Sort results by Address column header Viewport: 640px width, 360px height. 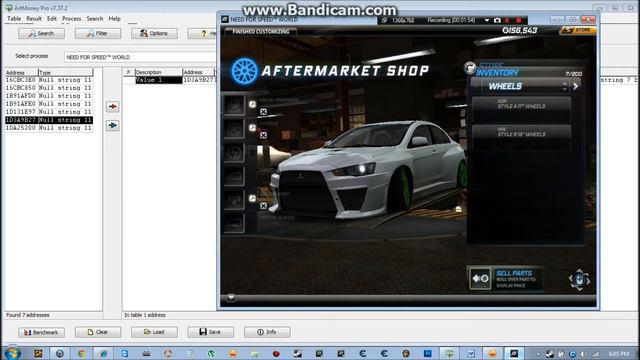click(x=21, y=72)
